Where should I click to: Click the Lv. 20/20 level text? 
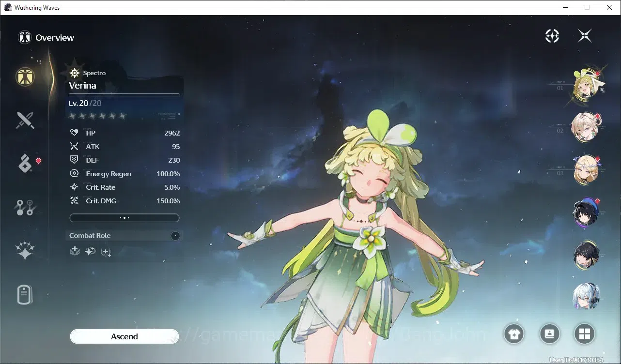click(85, 103)
